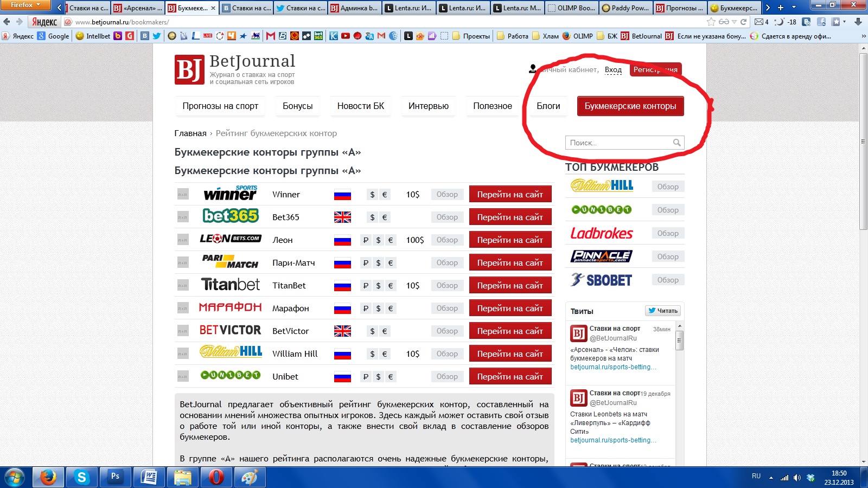Click the Вход login link
Viewport: 868px width, 488px height.
point(613,69)
